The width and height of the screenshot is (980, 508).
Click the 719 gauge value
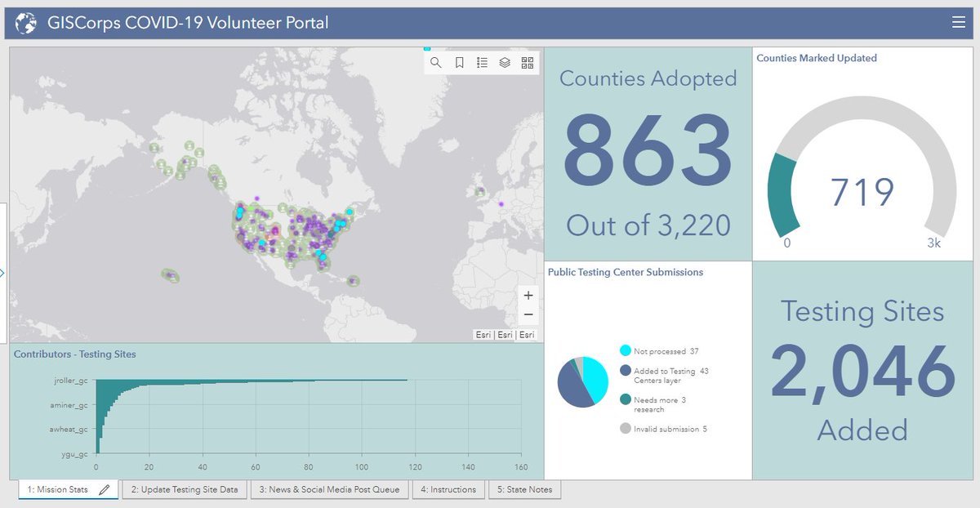862,192
